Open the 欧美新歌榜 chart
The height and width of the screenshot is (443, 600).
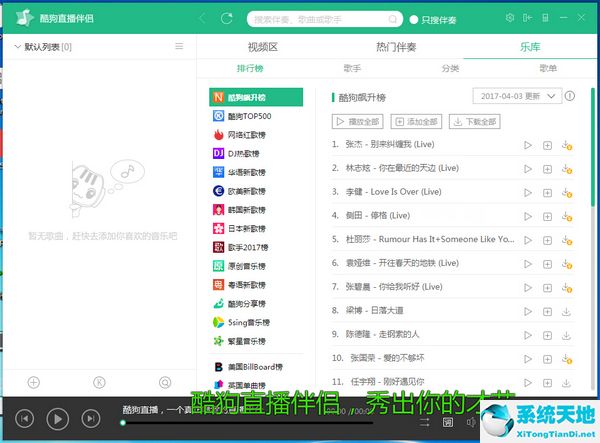(x=256, y=191)
